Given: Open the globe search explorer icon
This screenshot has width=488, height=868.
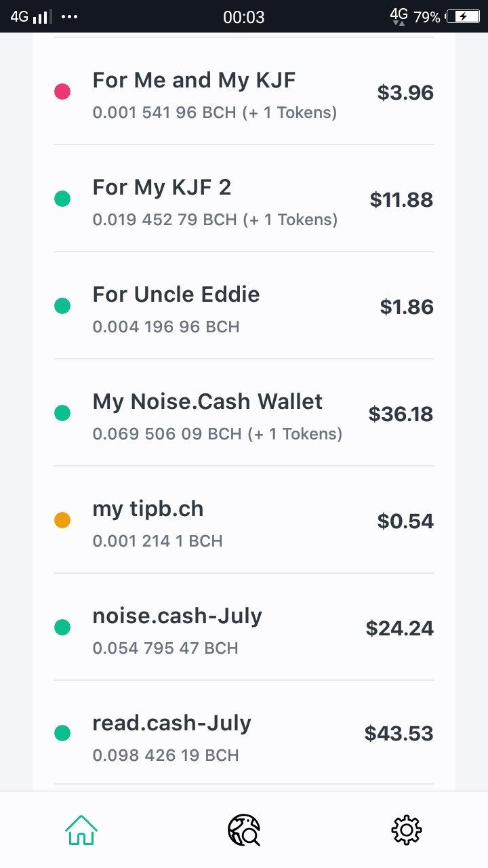Looking at the screenshot, I should 244,829.
